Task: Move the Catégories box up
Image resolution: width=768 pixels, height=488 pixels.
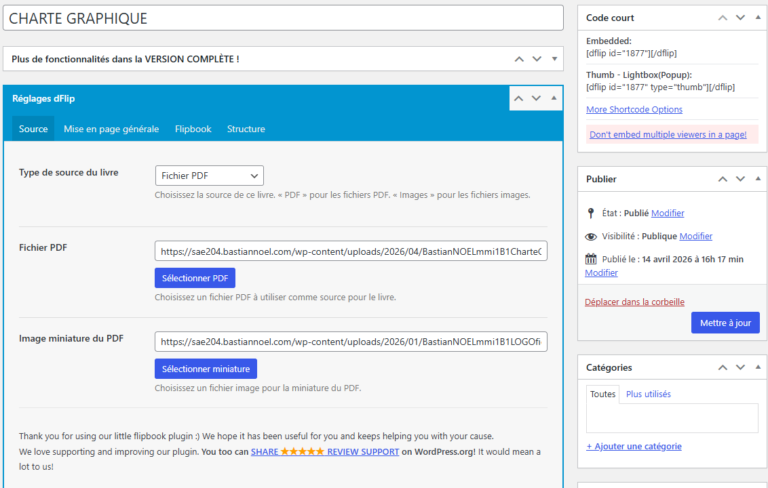Action: pos(722,367)
